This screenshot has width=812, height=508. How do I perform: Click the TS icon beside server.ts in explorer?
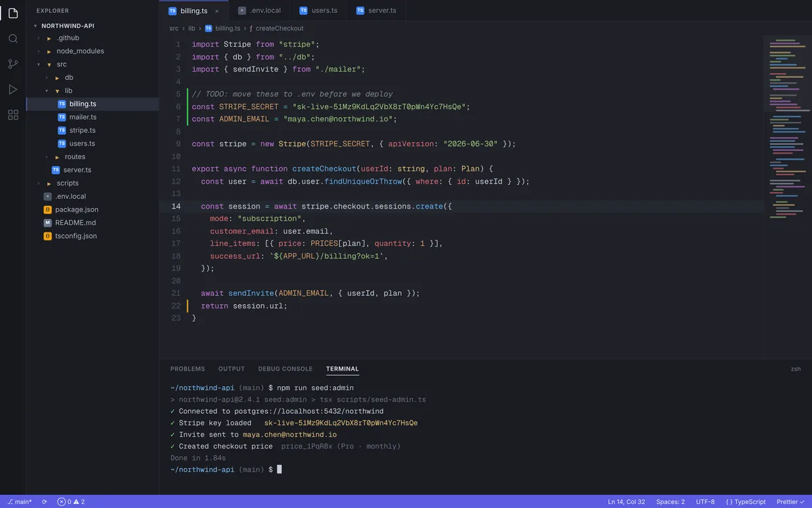(x=56, y=170)
